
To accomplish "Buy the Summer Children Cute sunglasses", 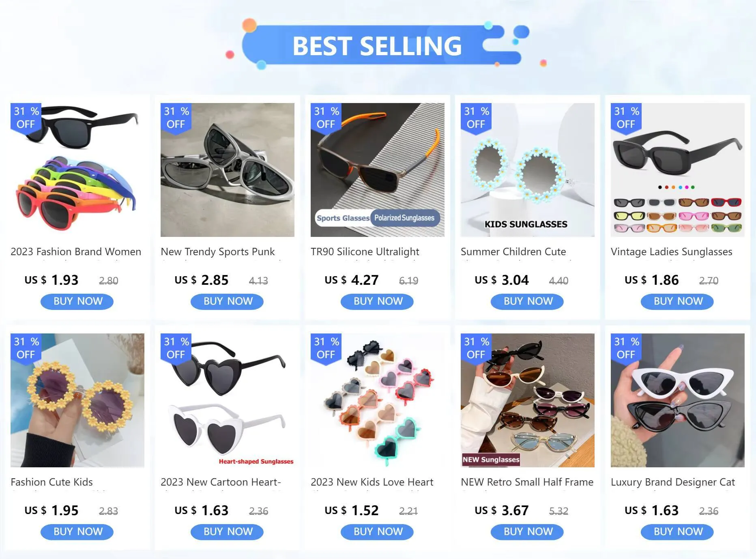I will click(x=527, y=301).
